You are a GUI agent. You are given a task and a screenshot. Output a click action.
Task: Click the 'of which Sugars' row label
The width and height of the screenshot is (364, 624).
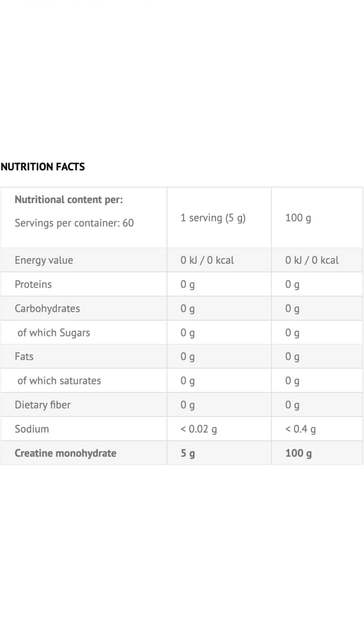click(54, 333)
